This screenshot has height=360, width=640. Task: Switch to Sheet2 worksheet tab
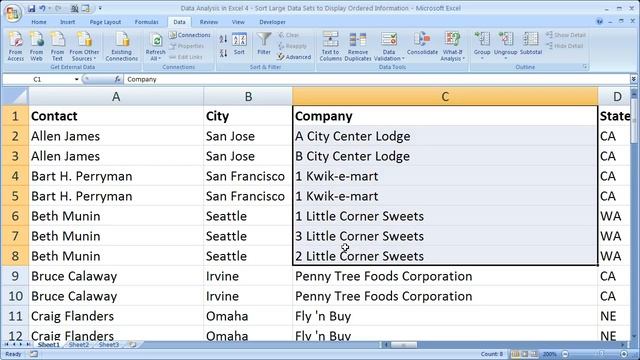(79, 345)
